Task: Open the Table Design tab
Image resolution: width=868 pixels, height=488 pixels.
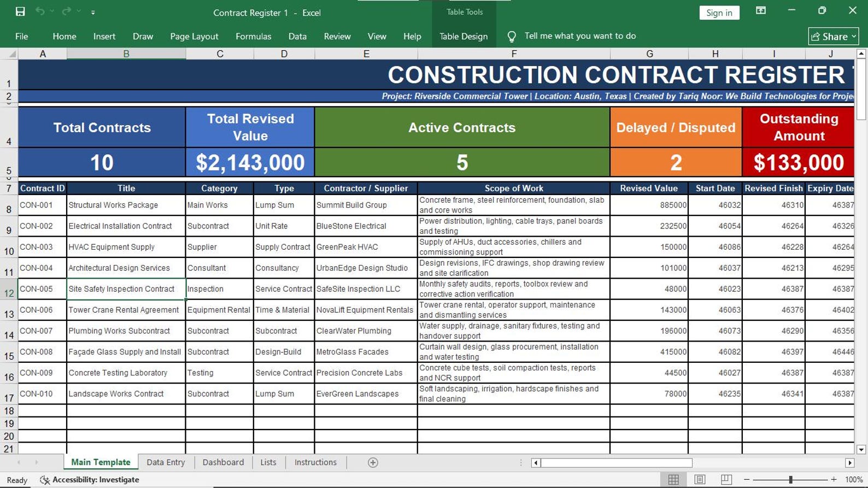Action: (464, 36)
